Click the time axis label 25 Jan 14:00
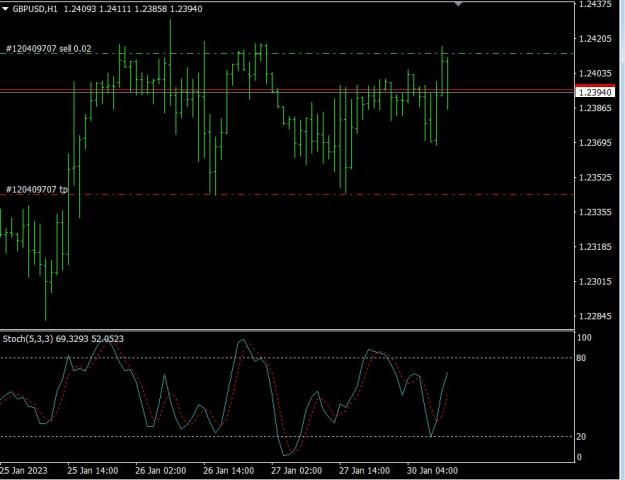Image resolution: width=625 pixels, height=480 pixels. (x=93, y=470)
